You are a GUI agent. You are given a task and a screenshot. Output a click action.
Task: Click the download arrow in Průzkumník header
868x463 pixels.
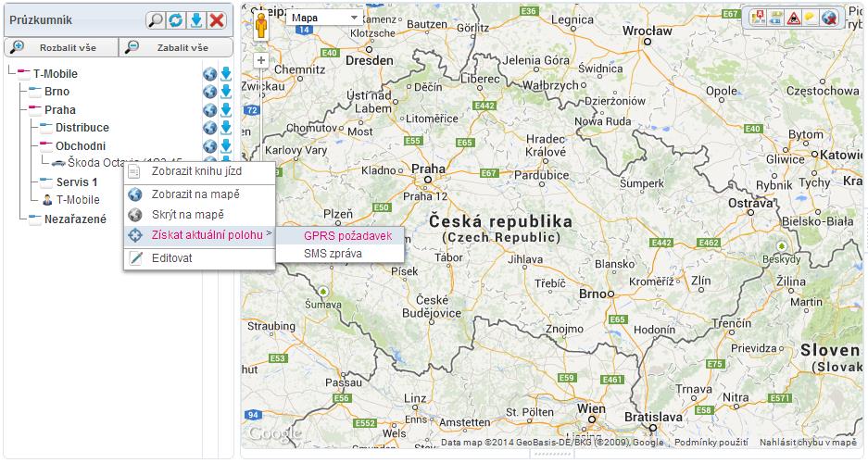point(196,20)
